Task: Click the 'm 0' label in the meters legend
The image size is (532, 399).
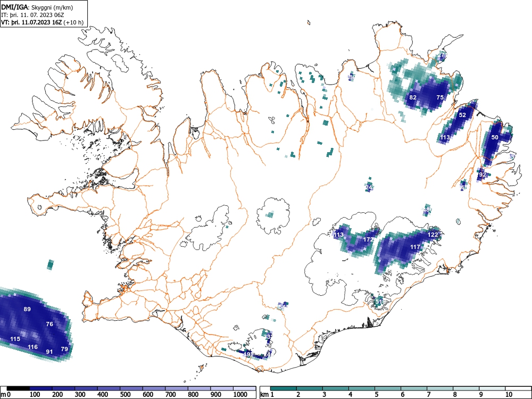Action: 6,395
